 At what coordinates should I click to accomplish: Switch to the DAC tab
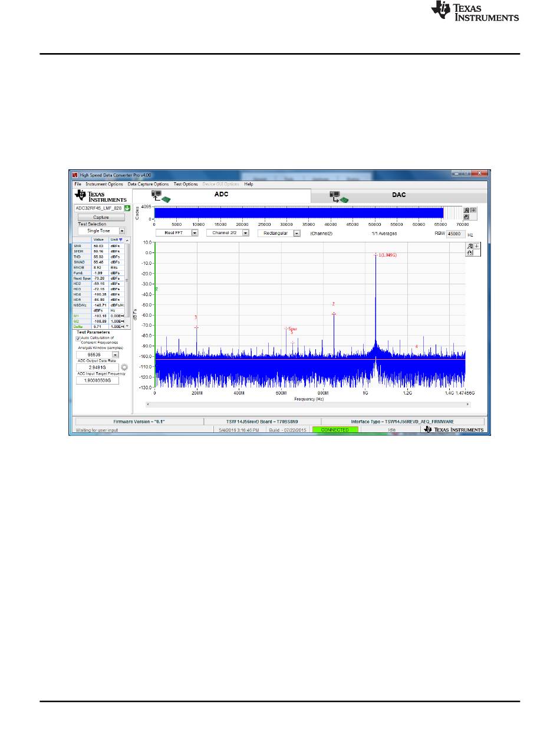[399, 196]
